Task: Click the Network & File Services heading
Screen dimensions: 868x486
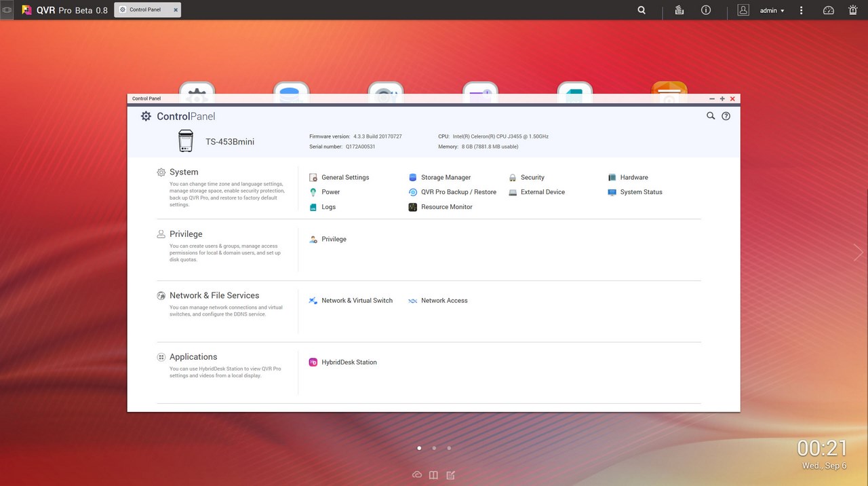Action: coord(214,295)
